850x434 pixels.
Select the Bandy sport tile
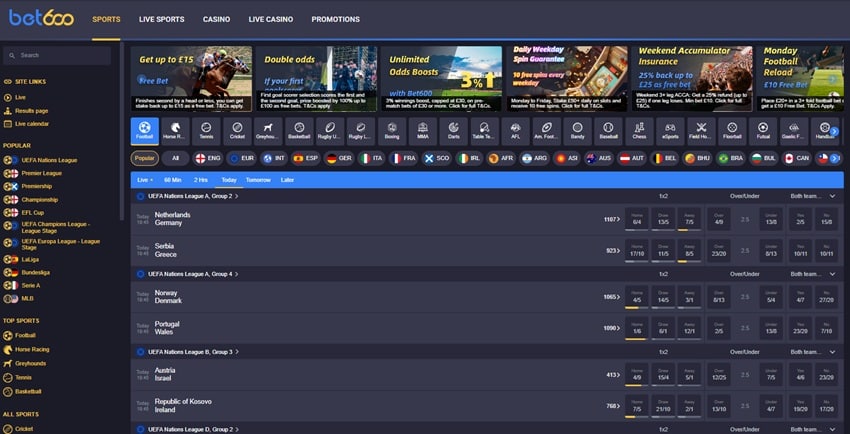(577, 131)
